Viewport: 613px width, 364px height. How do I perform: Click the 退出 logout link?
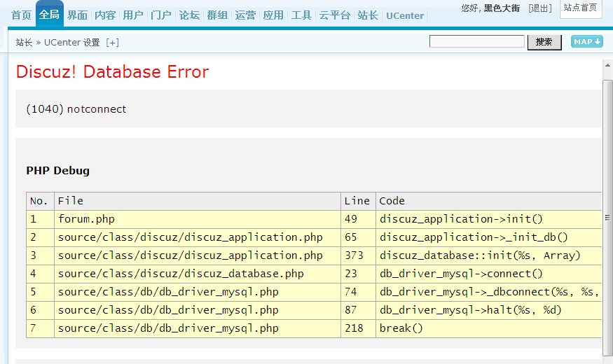[540, 8]
